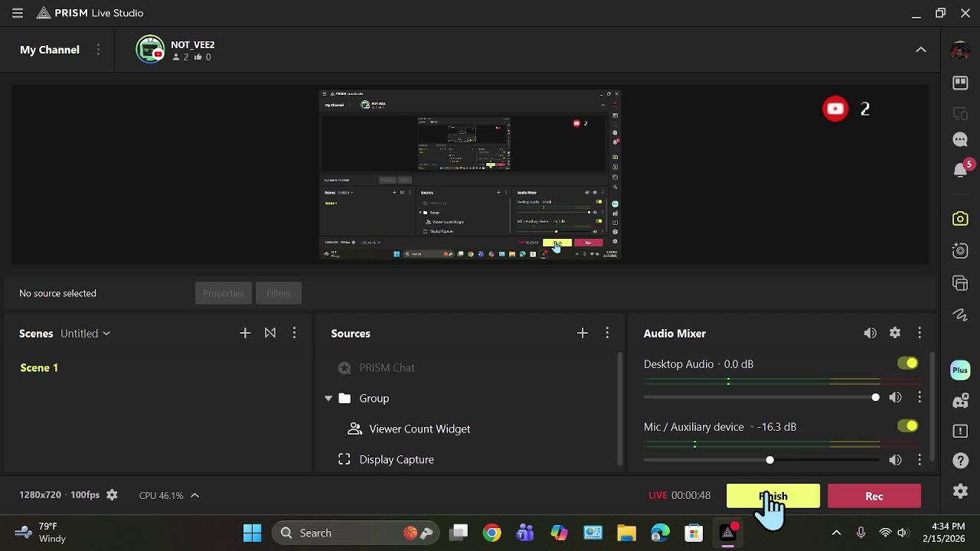This screenshot has height=551, width=980.
Task: Click the Windows taskbar Search box
Action: [x=356, y=533]
